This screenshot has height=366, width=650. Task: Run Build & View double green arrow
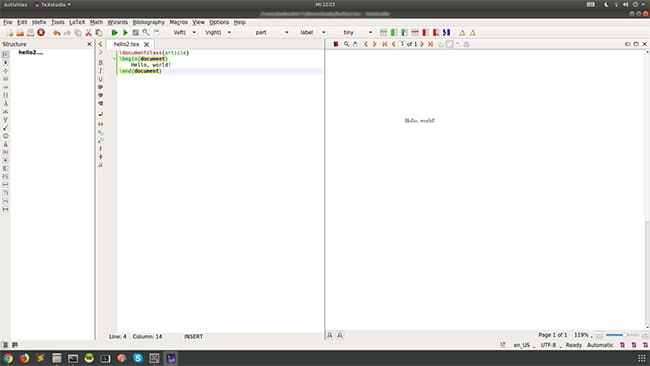tap(114, 33)
